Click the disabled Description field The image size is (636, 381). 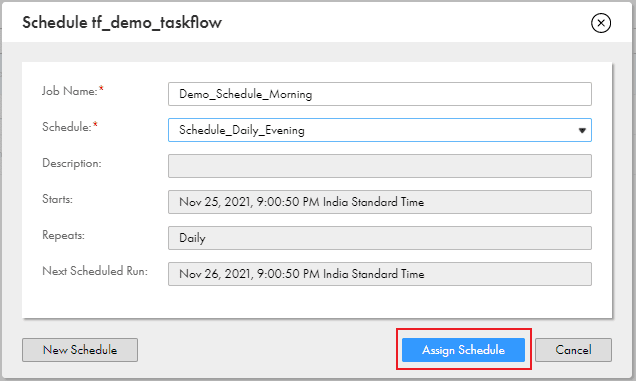[x=380, y=166]
